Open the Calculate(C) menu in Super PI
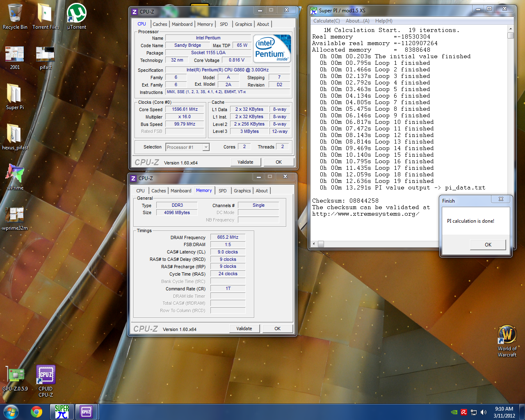The width and height of the screenshot is (525, 420). point(326,21)
